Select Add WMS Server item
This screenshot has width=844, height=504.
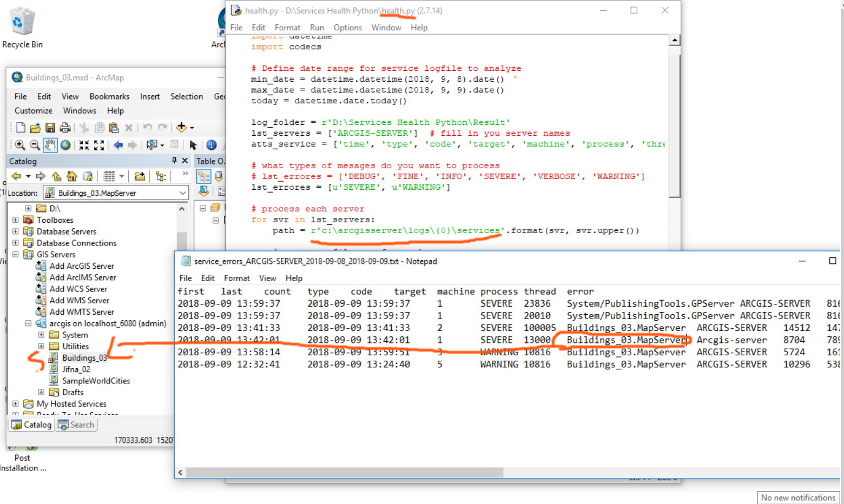tap(80, 301)
